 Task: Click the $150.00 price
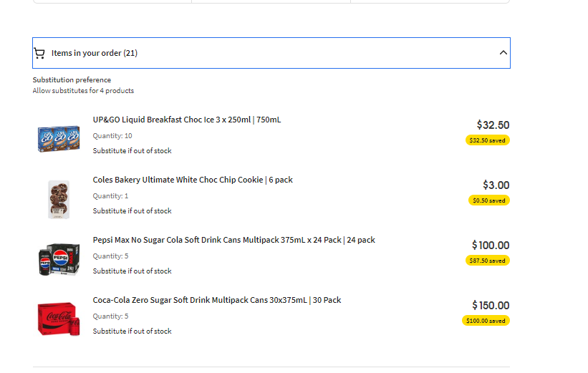tap(491, 306)
